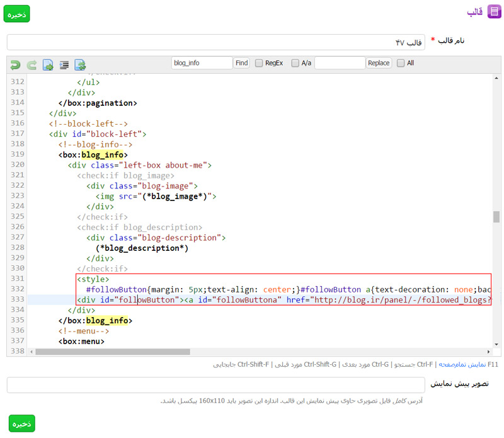The height and width of the screenshot is (438, 504).
Task: Click the <!--menu--> comment line
Action: coord(84,331)
